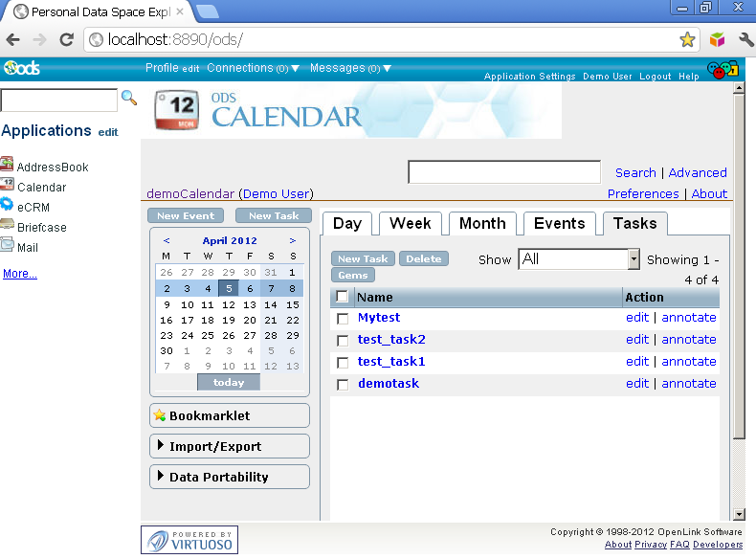Click New Task button in Tasks toolbar
This screenshot has height=559, width=756.
point(363,258)
